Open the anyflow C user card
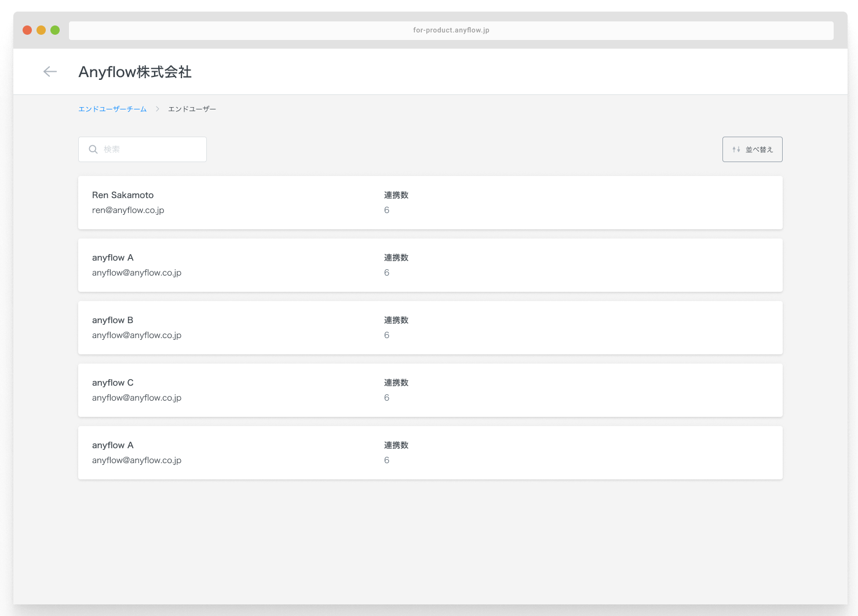The image size is (858, 616). point(430,390)
